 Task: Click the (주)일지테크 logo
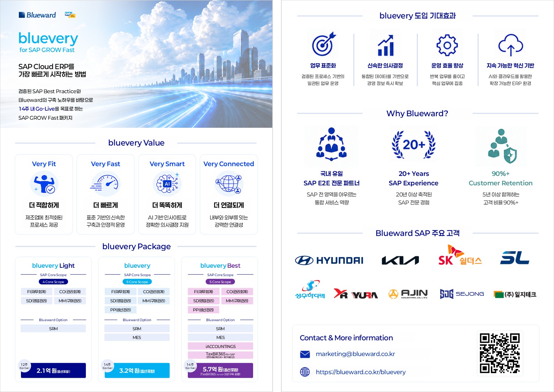click(515, 294)
